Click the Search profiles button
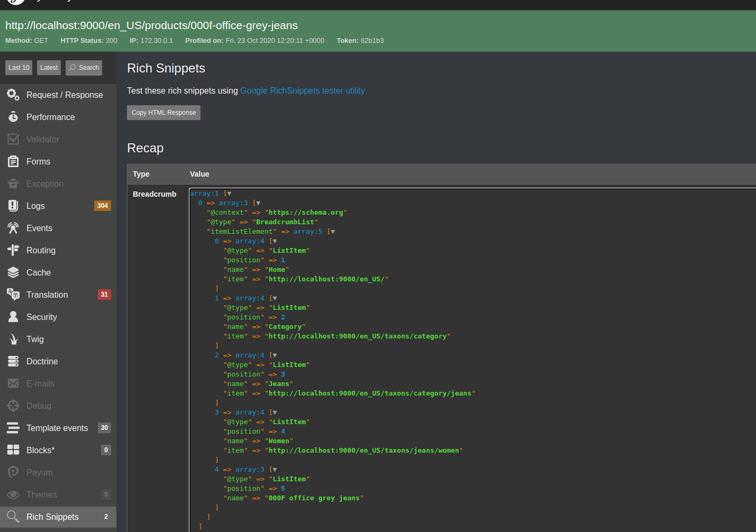756x532 pixels. (84, 68)
